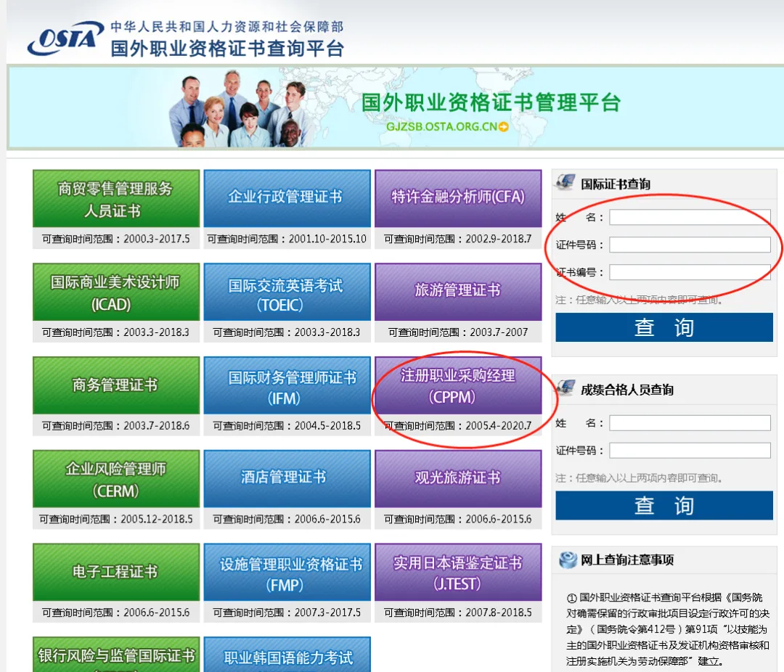
Task: Select the 商务管理证书 tile
Action: (x=116, y=385)
